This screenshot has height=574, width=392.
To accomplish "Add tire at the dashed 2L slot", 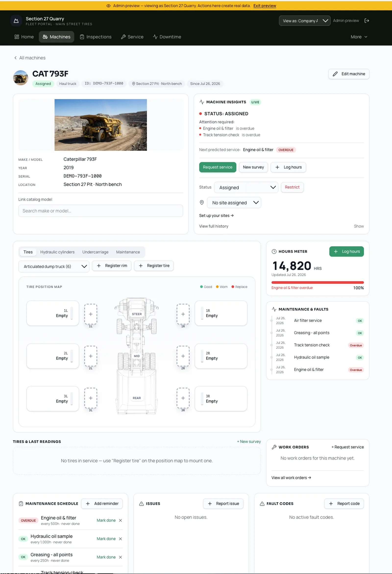I will pos(91,356).
